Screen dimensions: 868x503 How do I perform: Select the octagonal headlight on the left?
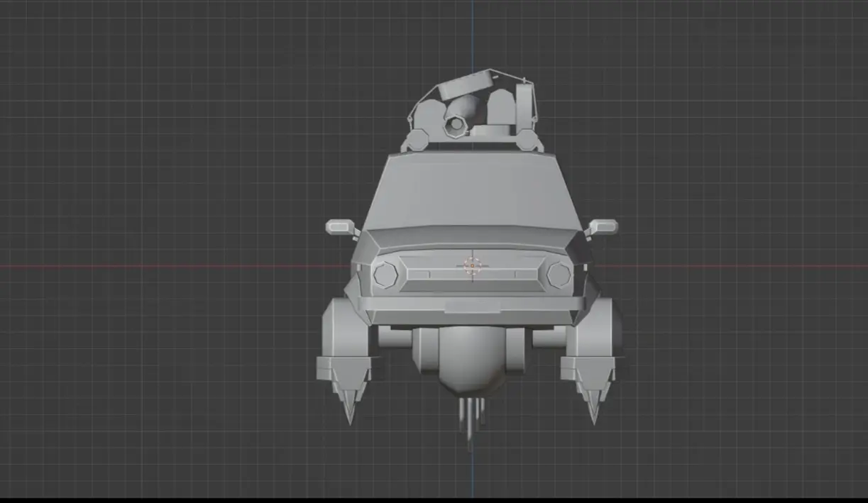click(x=386, y=275)
